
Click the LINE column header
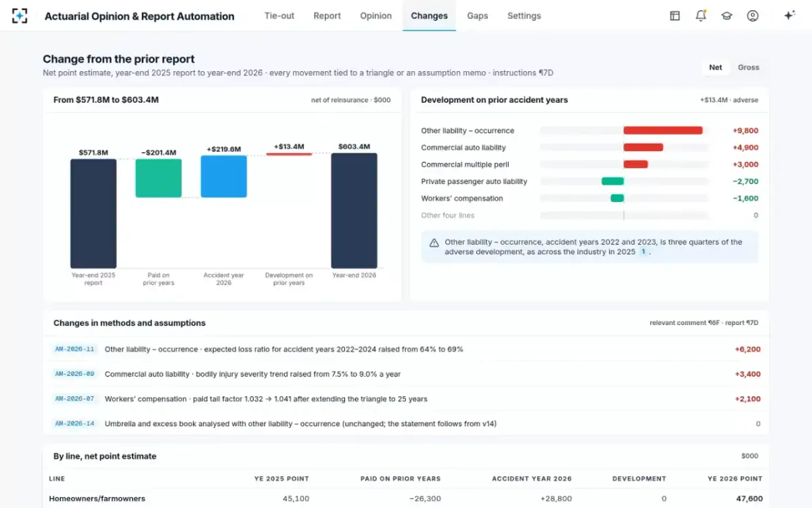tap(57, 479)
